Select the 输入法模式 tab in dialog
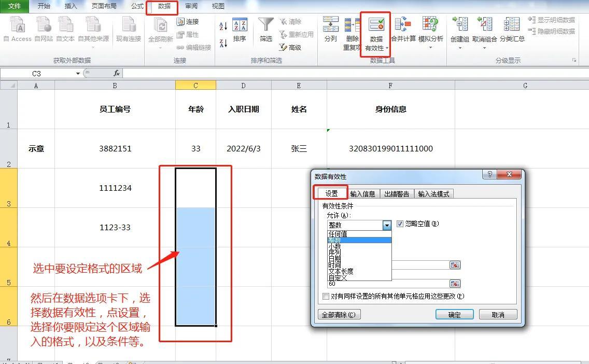 433,194
